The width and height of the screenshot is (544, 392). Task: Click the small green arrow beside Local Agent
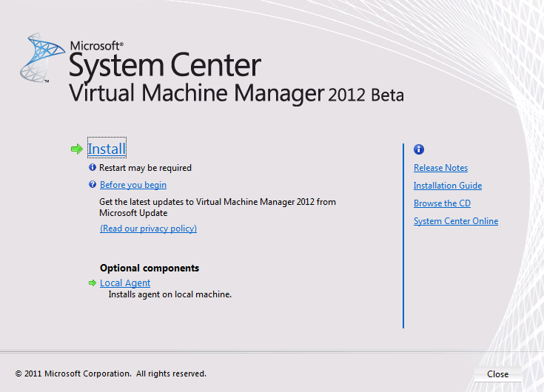click(93, 283)
